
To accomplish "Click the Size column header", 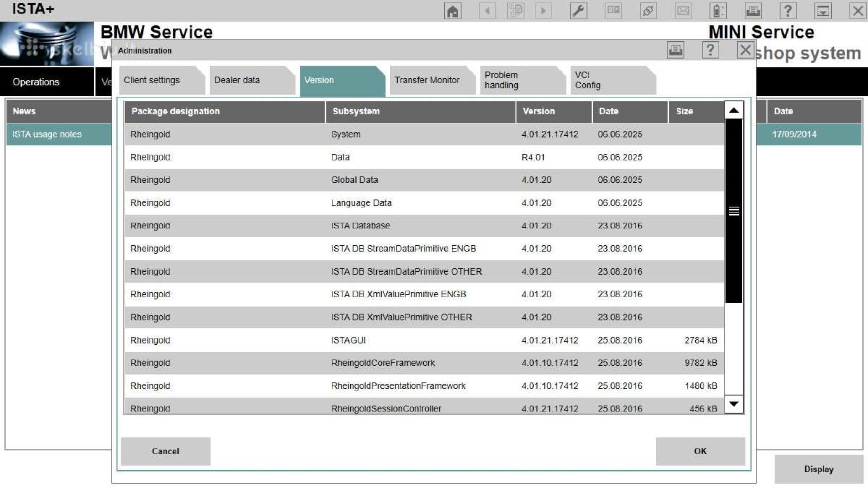I will pos(696,111).
